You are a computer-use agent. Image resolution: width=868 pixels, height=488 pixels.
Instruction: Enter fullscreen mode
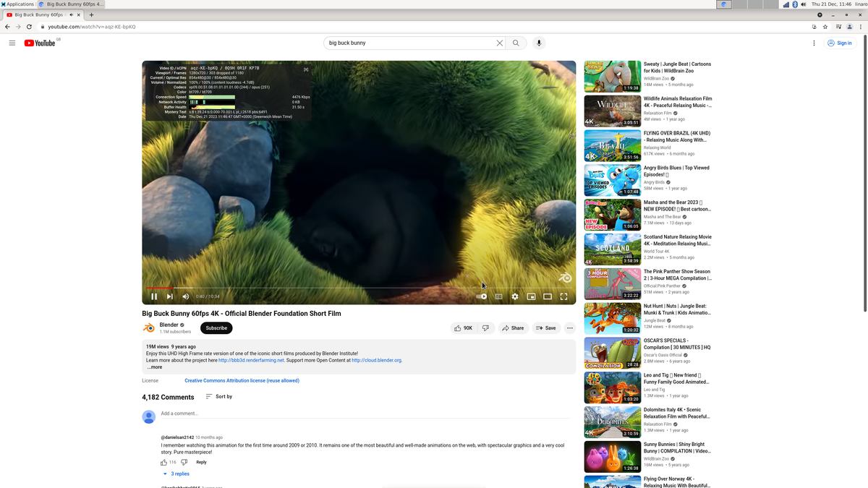(x=564, y=296)
